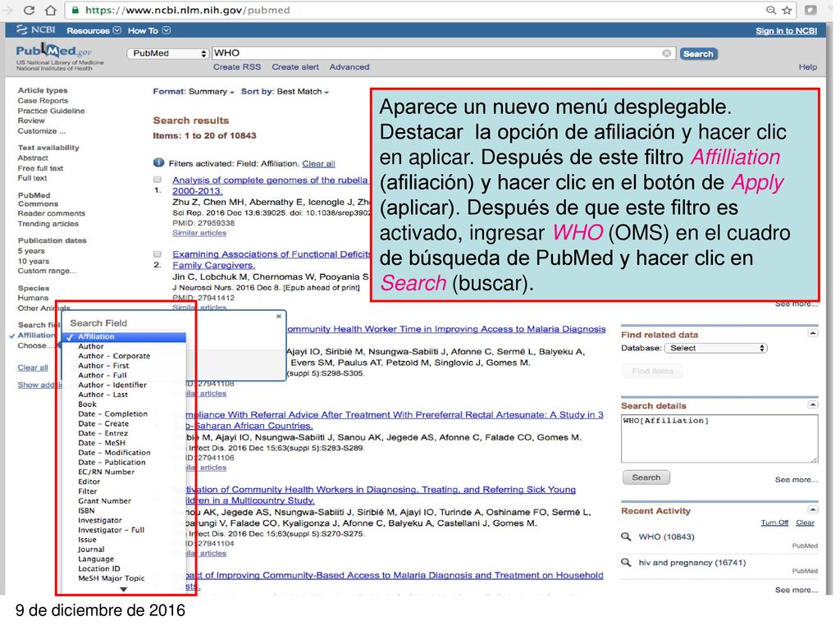Open the Examining Associations of Functional Deficits article
This screenshot has height=630, width=840.
point(271,260)
